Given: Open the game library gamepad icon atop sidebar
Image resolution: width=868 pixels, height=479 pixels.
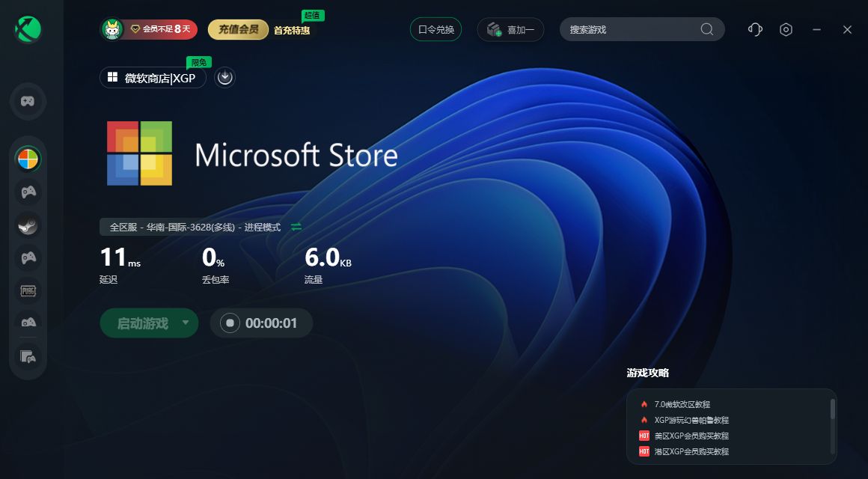Looking at the screenshot, I should tap(28, 101).
